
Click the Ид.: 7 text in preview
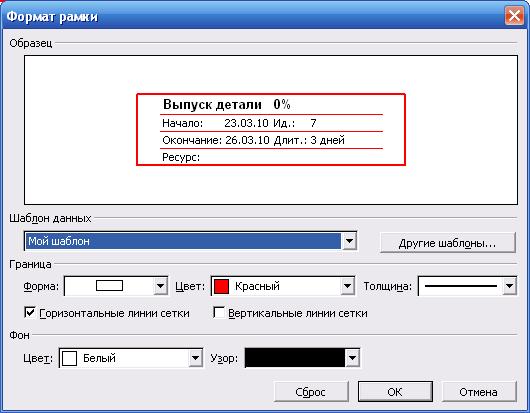295,123
